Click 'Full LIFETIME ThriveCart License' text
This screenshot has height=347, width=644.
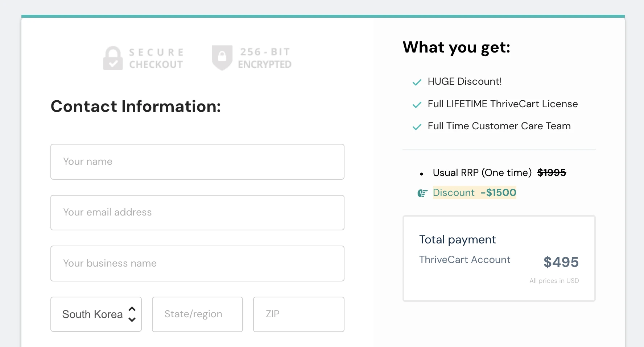(503, 104)
